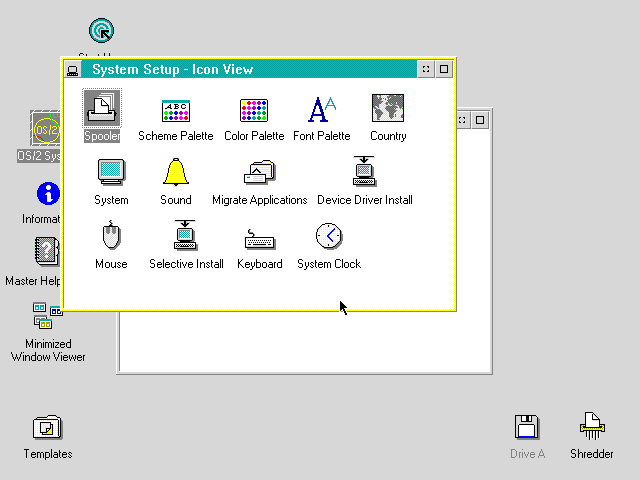Open the Color Palette icon
Image resolution: width=640 pixels, height=480 pixels.
click(x=254, y=110)
